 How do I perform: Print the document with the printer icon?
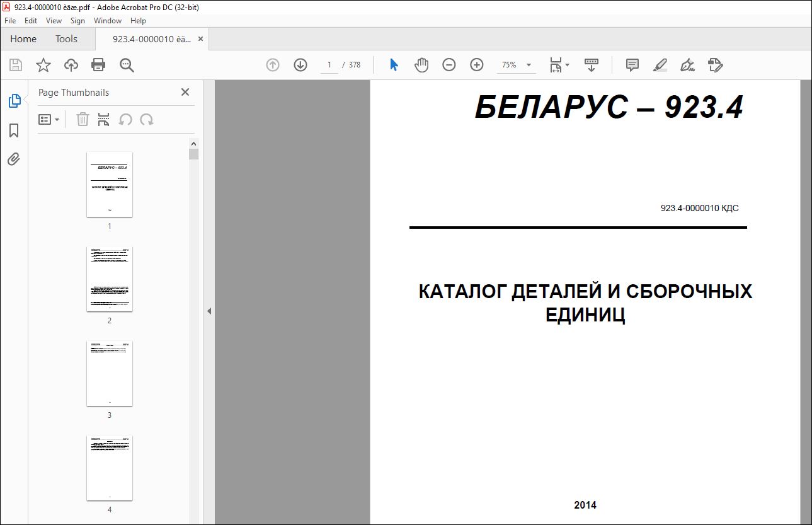tap(98, 65)
